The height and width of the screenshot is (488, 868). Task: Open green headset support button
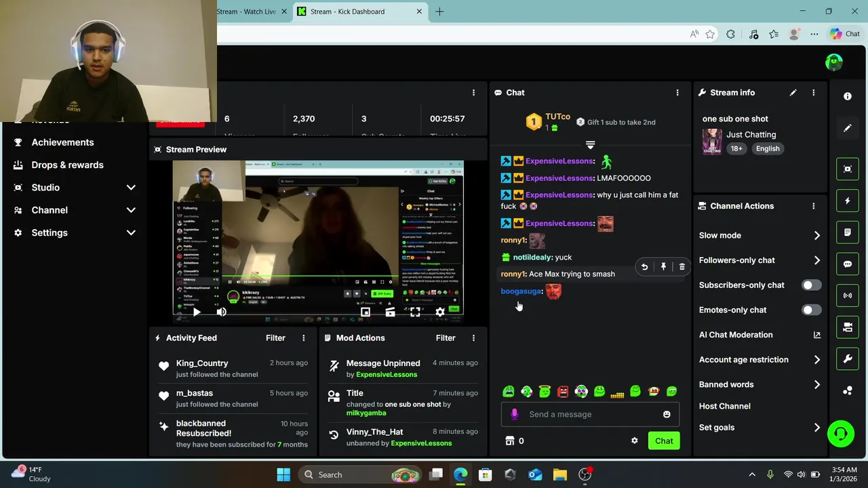[x=841, y=433]
